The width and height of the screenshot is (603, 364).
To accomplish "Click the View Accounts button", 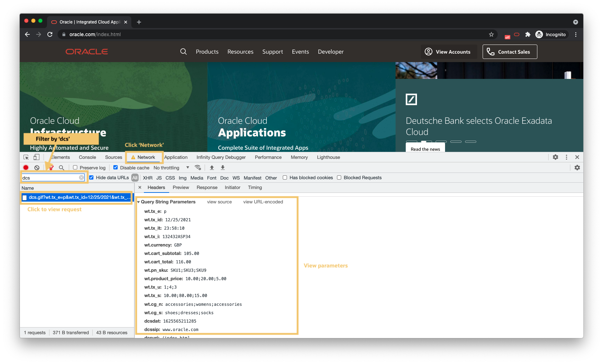I will 449,52.
